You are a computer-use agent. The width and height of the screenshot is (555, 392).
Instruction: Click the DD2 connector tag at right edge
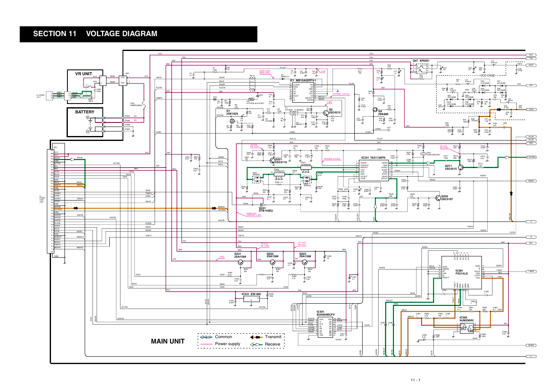pyautogui.click(x=531, y=110)
